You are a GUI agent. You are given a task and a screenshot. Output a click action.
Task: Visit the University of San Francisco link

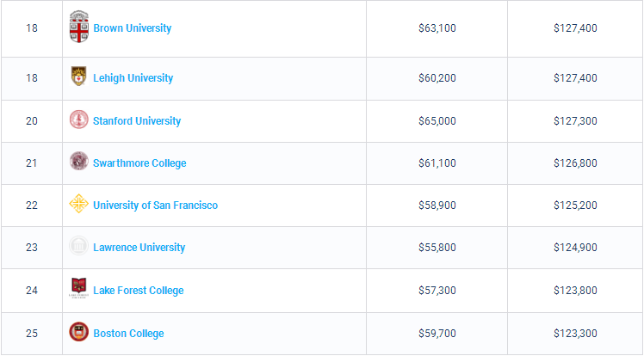pos(155,206)
